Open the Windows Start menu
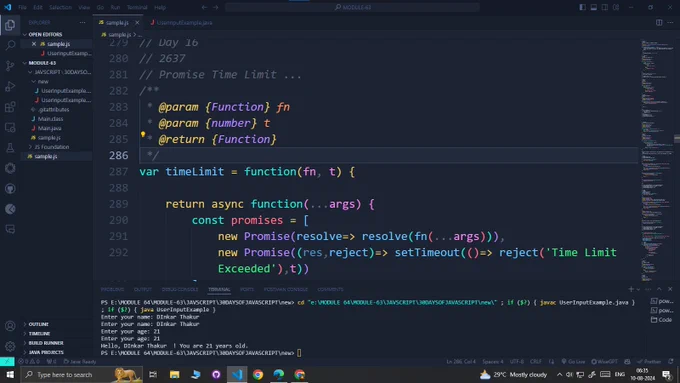The height and width of the screenshot is (383, 680). coord(10,374)
